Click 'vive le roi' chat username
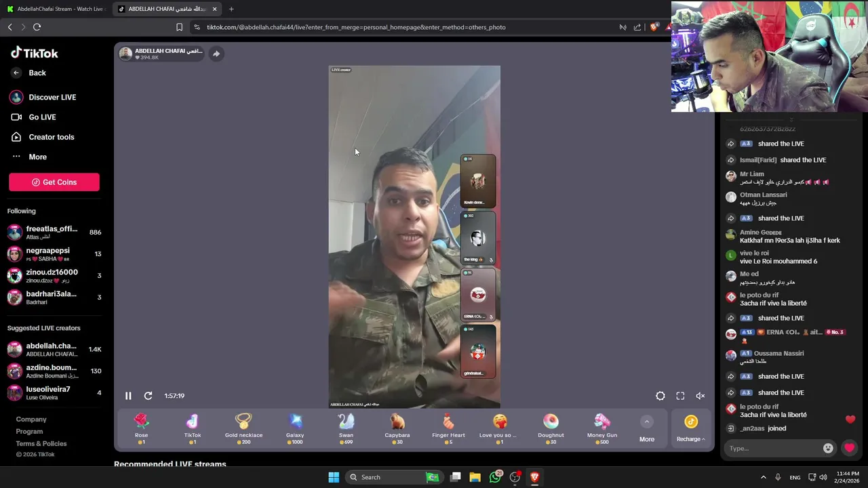The height and width of the screenshot is (488, 868). tap(754, 253)
